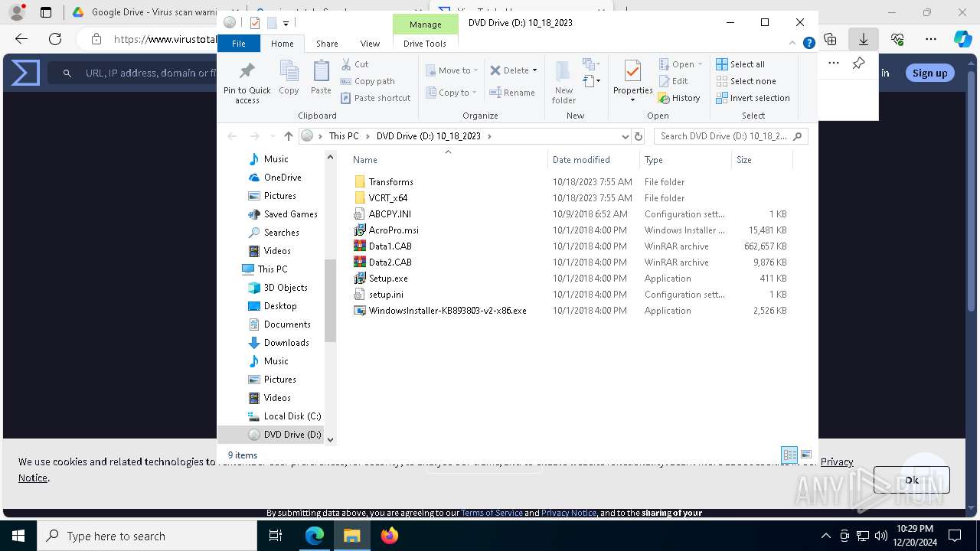Screen dimensions: 980x551
Task: Click Select all in ribbon
Action: [x=740, y=64]
